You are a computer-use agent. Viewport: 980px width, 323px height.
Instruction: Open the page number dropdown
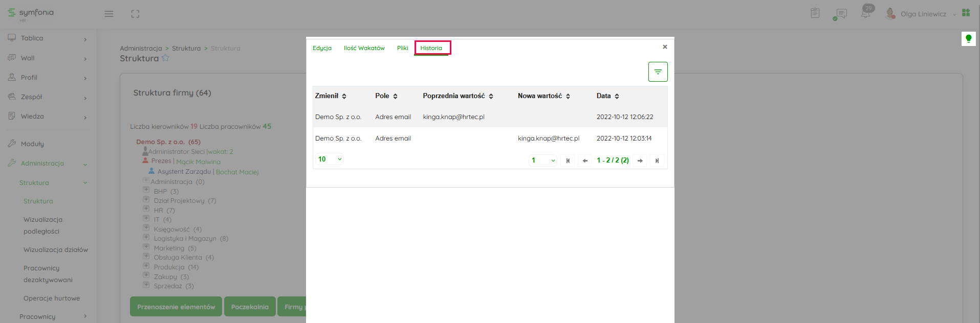coord(542,160)
